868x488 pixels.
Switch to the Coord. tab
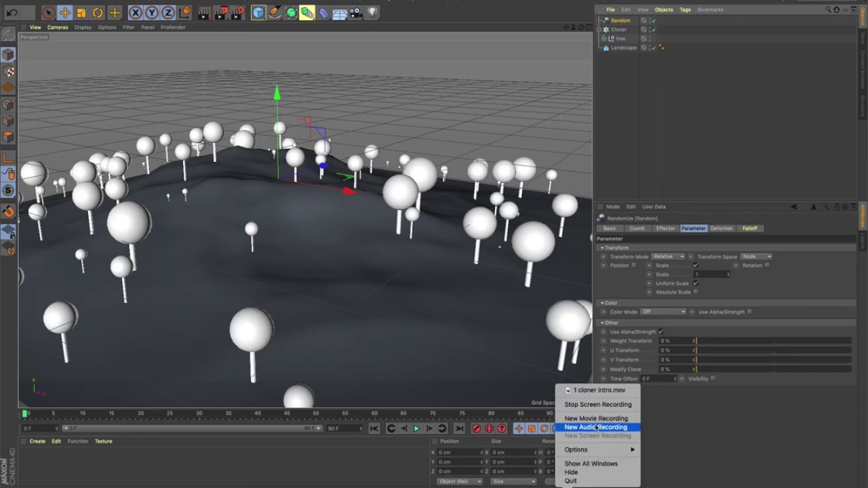(x=637, y=228)
